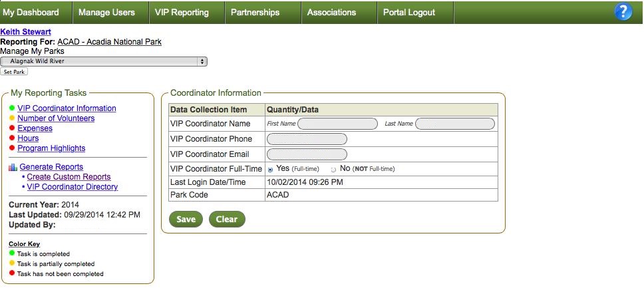Open the VIP Coordinator Directory link

pos(72,187)
